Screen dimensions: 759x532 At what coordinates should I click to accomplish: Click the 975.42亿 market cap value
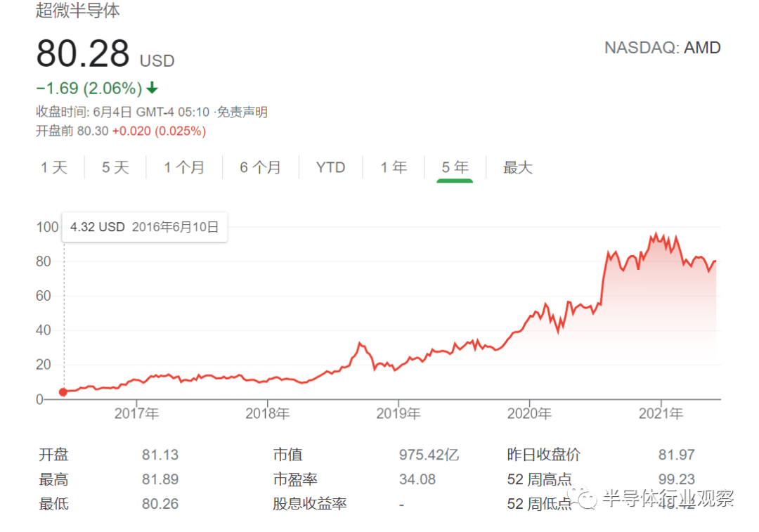[x=429, y=455]
